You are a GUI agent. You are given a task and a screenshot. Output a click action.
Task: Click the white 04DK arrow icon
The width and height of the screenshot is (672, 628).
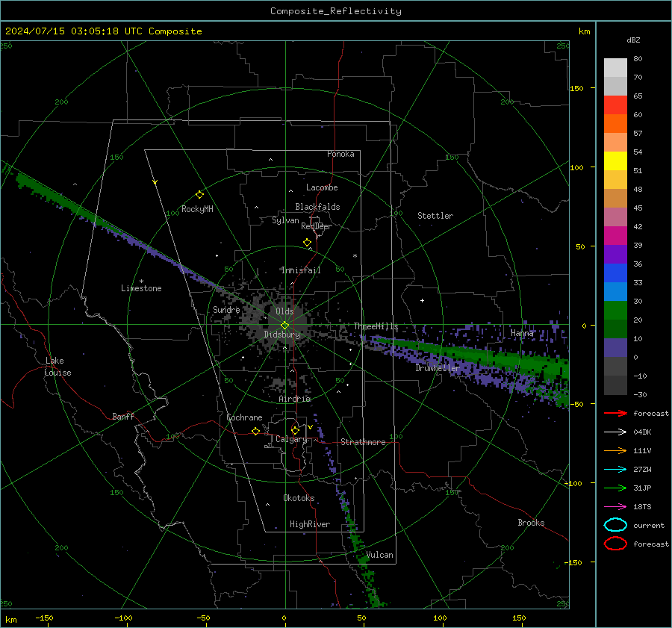615,432
